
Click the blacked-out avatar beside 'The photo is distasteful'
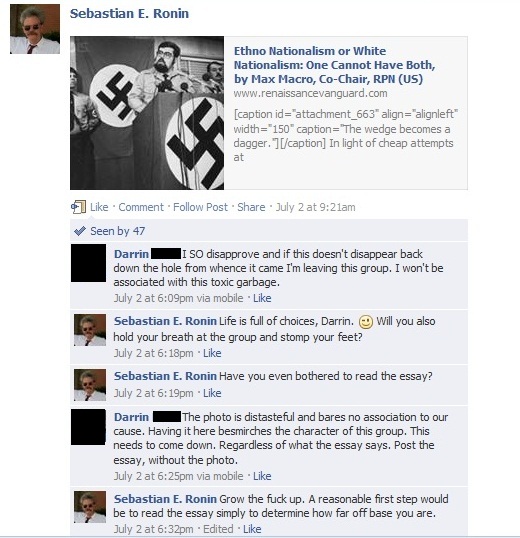click(88, 427)
